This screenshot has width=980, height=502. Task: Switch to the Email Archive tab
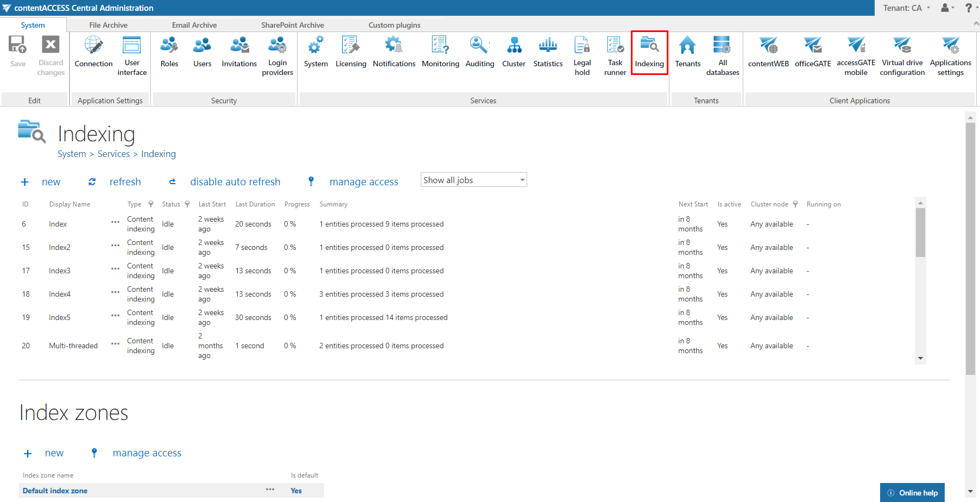pyautogui.click(x=194, y=25)
